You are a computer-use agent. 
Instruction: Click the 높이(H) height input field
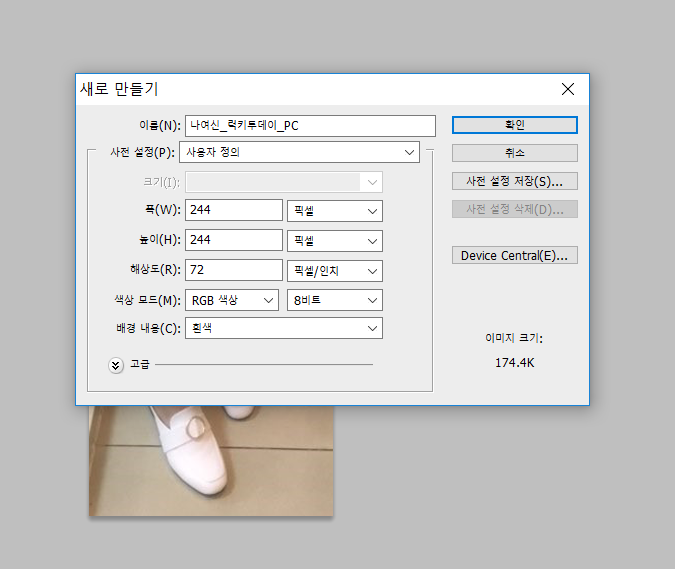pyautogui.click(x=234, y=240)
